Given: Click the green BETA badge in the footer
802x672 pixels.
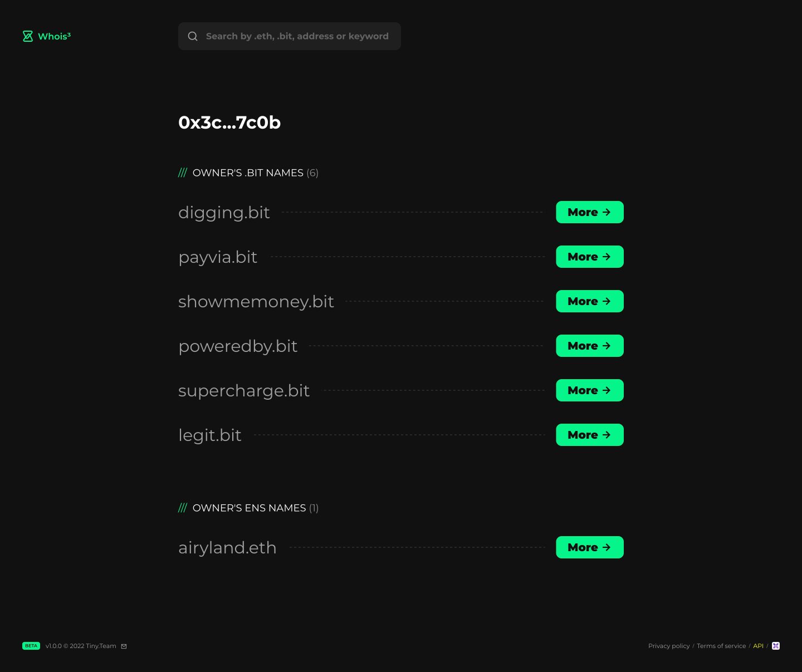Looking at the screenshot, I should pos(31,646).
